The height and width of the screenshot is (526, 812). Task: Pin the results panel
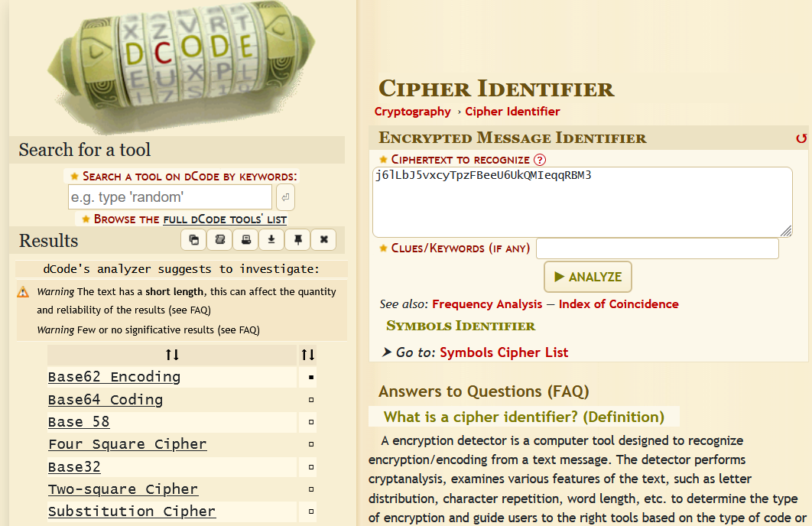coord(297,240)
